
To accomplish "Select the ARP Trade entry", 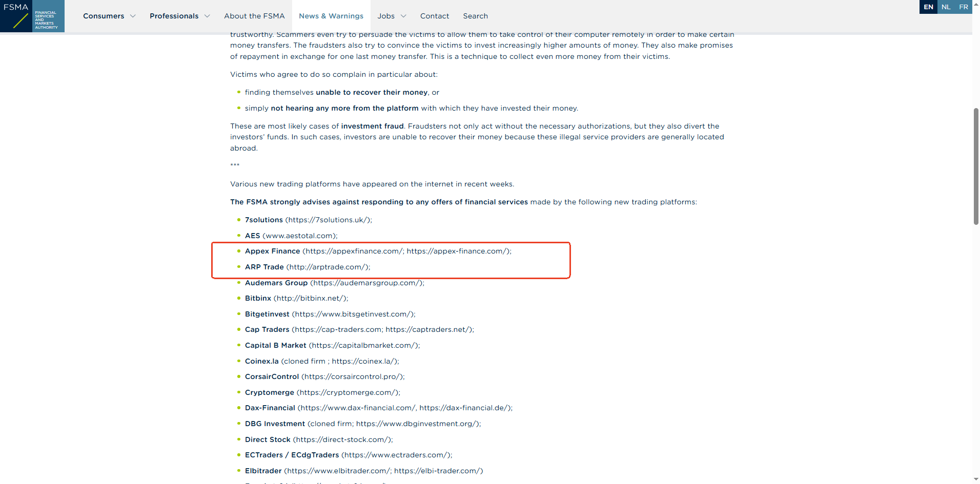I will (x=308, y=267).
